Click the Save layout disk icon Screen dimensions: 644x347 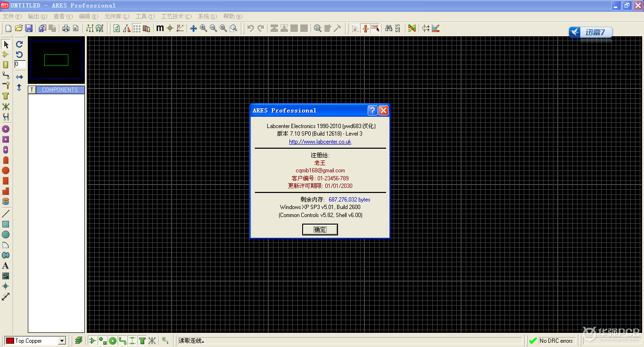pos(29,28)
